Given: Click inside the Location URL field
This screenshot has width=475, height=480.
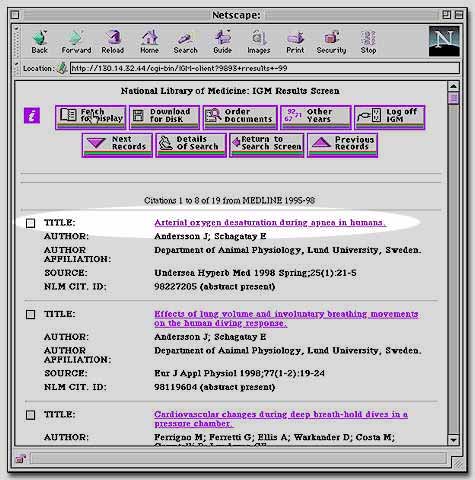Looking at the screenshot, I should (x=265, y=68).
